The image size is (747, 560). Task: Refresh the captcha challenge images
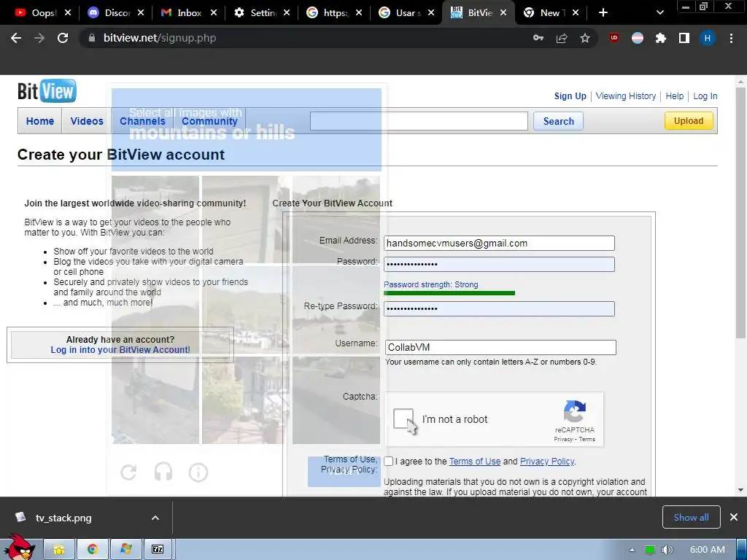coord(128,472)
